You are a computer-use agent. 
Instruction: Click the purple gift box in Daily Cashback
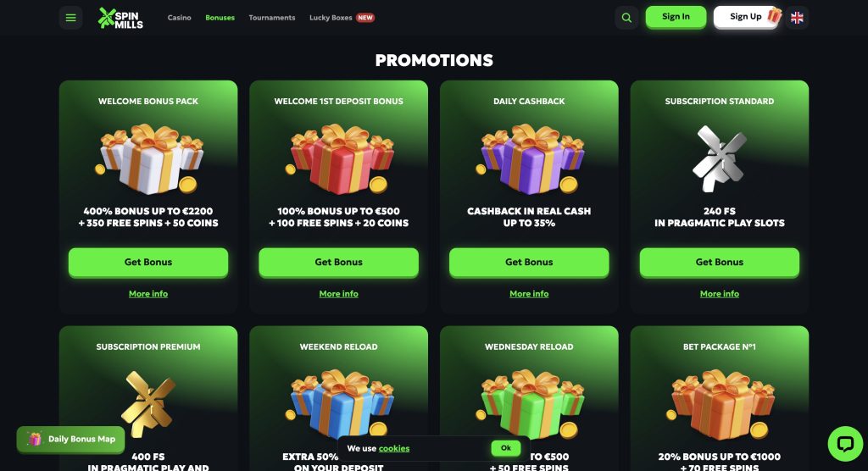(529, 159)
